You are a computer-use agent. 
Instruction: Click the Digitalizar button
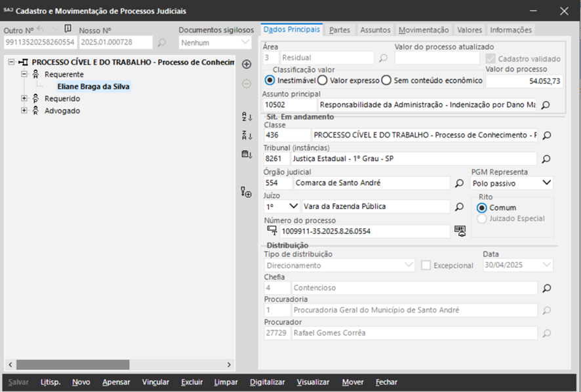[x=268, y=382]
